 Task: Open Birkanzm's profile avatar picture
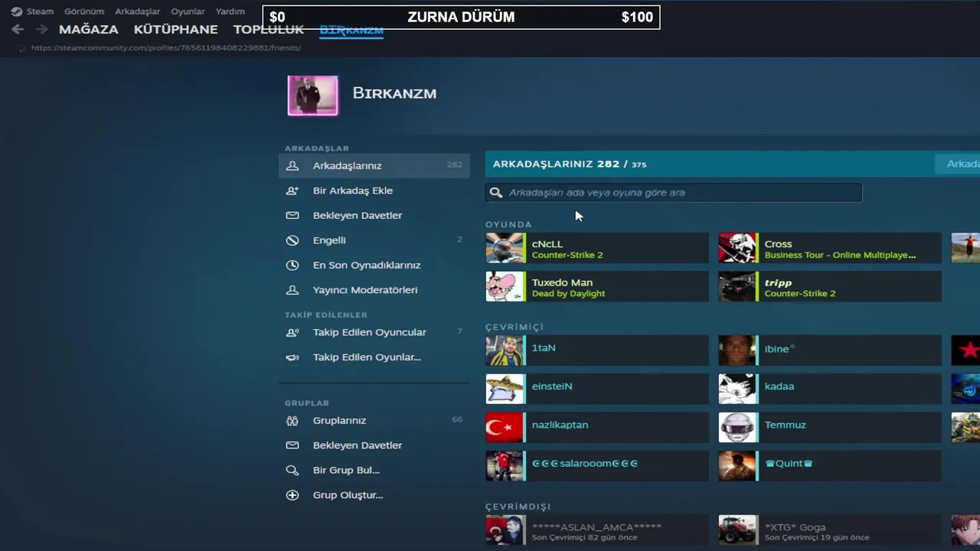(312, 95)
